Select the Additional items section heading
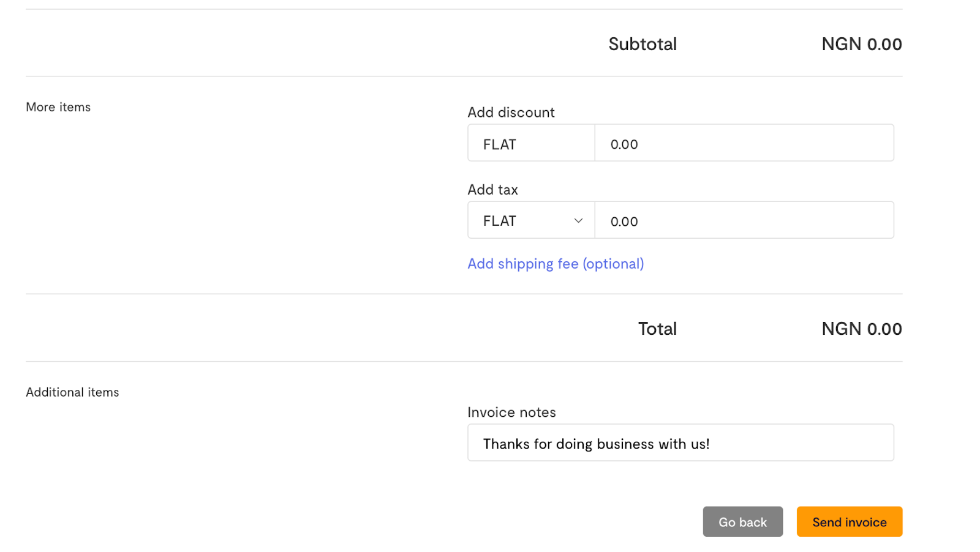Viewport: 980px width, 552px height. [x=72, y=392]
